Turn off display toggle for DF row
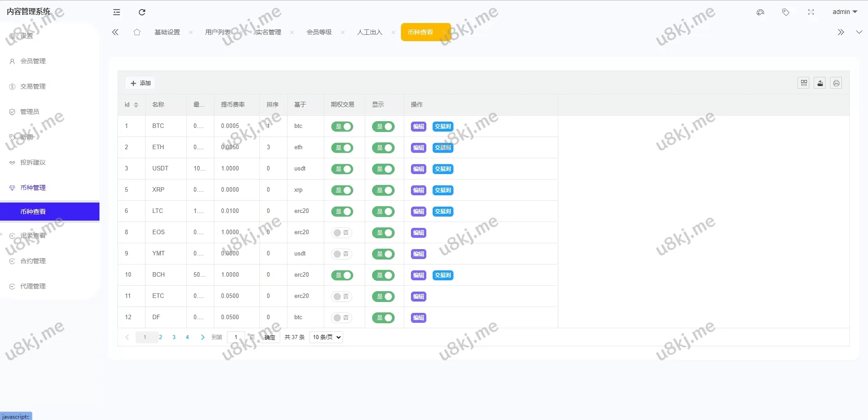 pos(383,318)
